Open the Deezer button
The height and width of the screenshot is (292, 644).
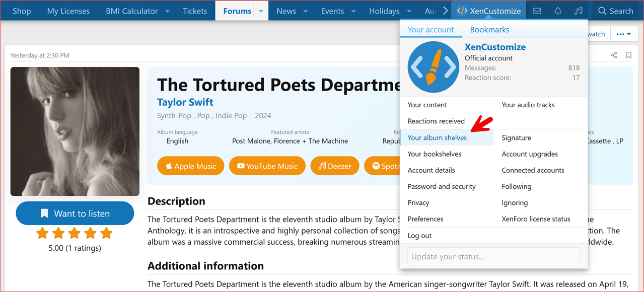(x=335, y=166)
